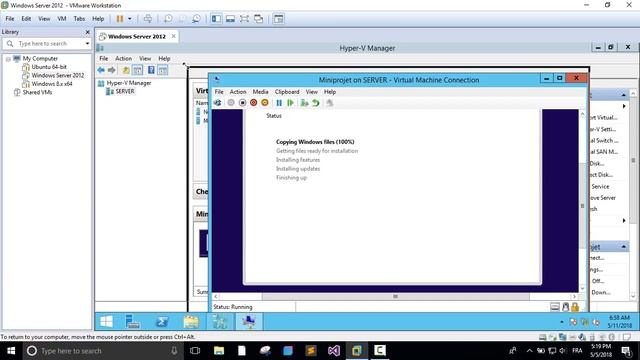This screenshot has height=360, width=640.
Task: Open the Library search dropdown arrow
Action: click(x=87, y=43)
